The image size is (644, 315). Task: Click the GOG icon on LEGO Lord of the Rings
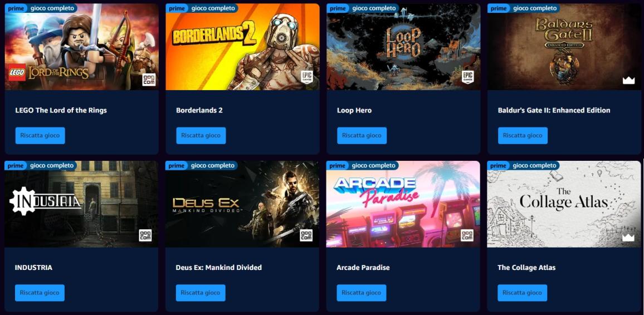tap(149, 80)
